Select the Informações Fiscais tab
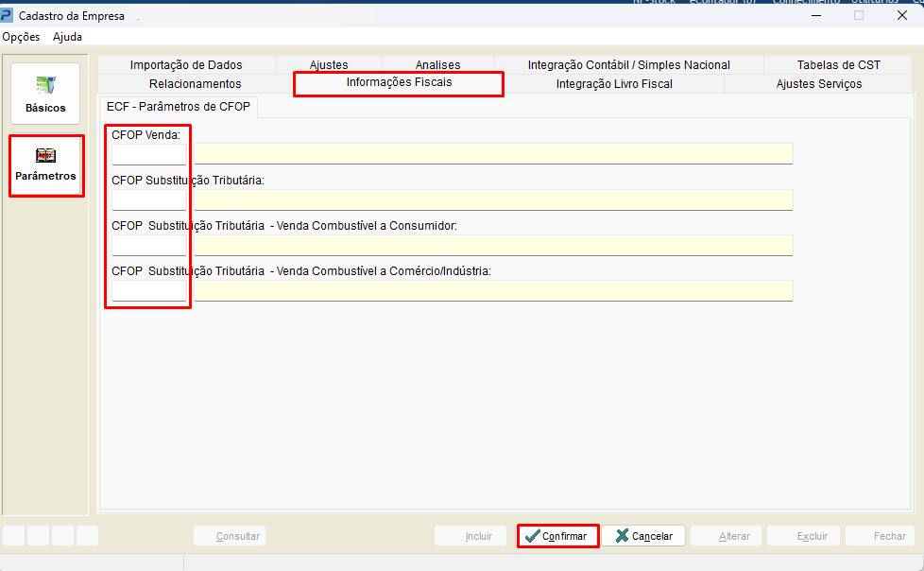The image size is (924, 571). pos(399,82)
